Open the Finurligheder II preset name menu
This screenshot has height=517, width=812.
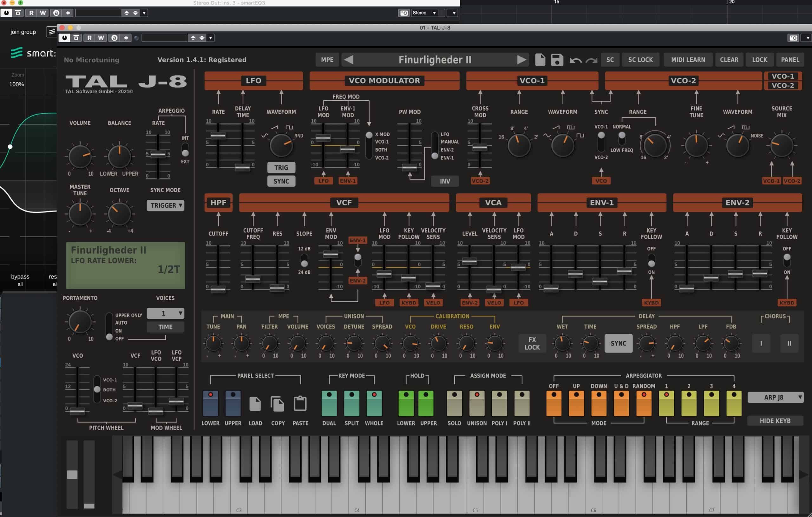[x=435, y=60]
